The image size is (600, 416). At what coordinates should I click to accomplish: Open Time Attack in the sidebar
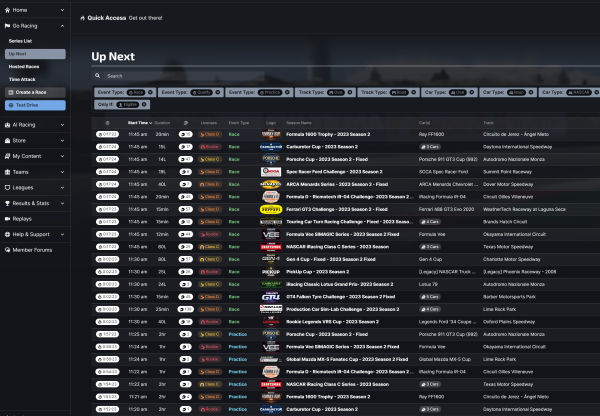[x=22, y=79]
